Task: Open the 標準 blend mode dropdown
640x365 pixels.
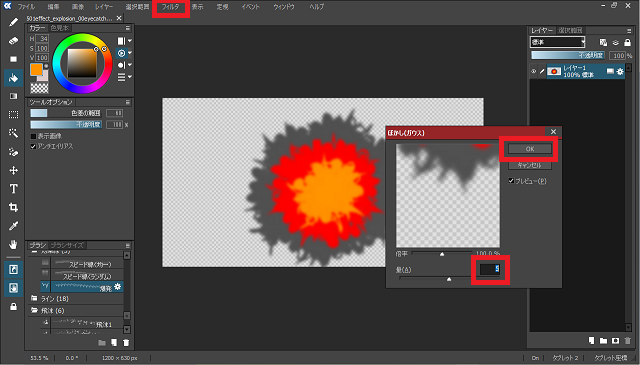Action: [558, 42]
